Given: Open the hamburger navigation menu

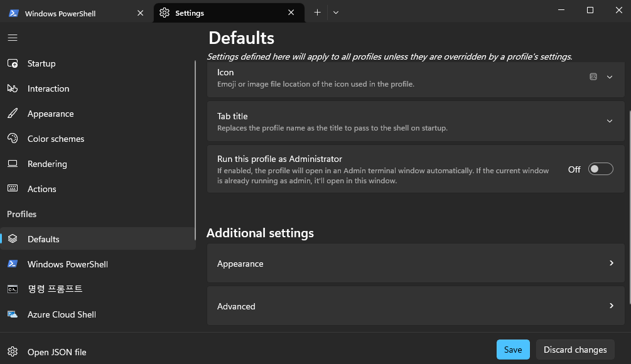Looking at the screenshot, I should pyautogui.click(x=13, y=38).
